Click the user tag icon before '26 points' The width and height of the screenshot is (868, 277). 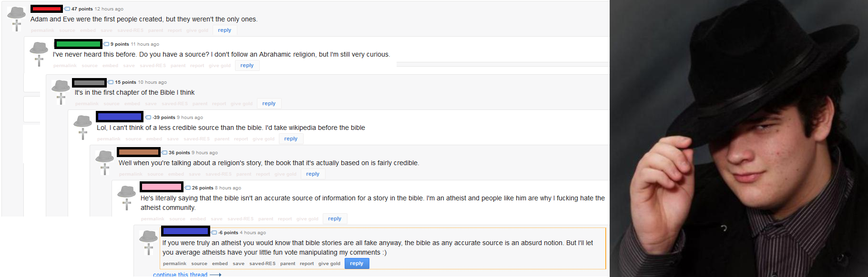click(x=188, y=188)
